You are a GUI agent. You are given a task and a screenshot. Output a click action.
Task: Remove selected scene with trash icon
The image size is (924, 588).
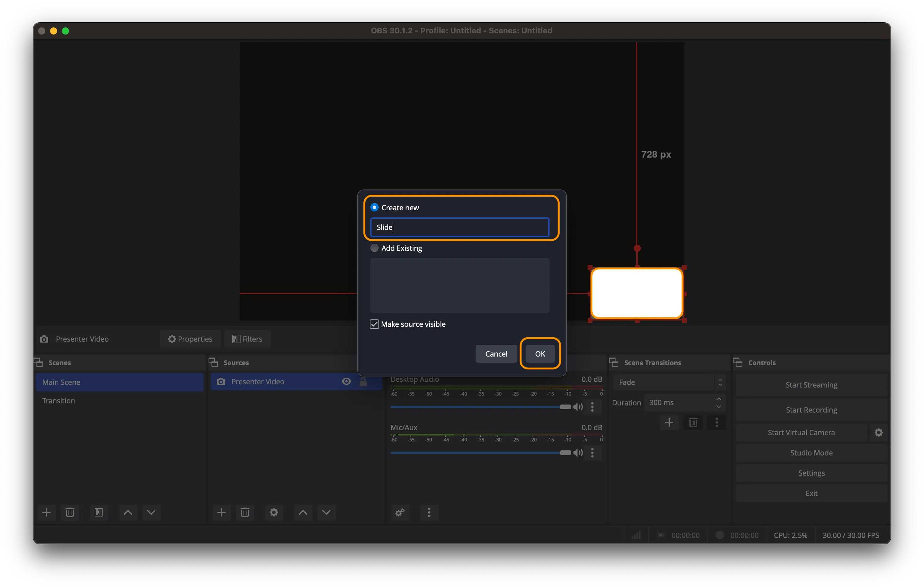70,512
